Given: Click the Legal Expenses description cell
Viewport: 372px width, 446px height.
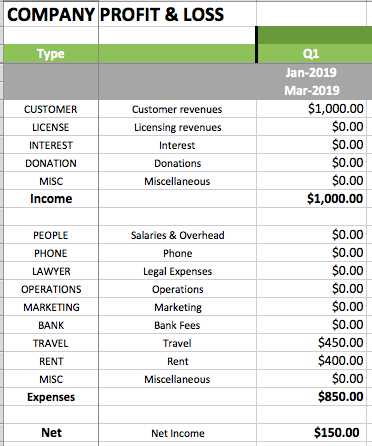Looking at the screenshot, I should click(177, 271).
